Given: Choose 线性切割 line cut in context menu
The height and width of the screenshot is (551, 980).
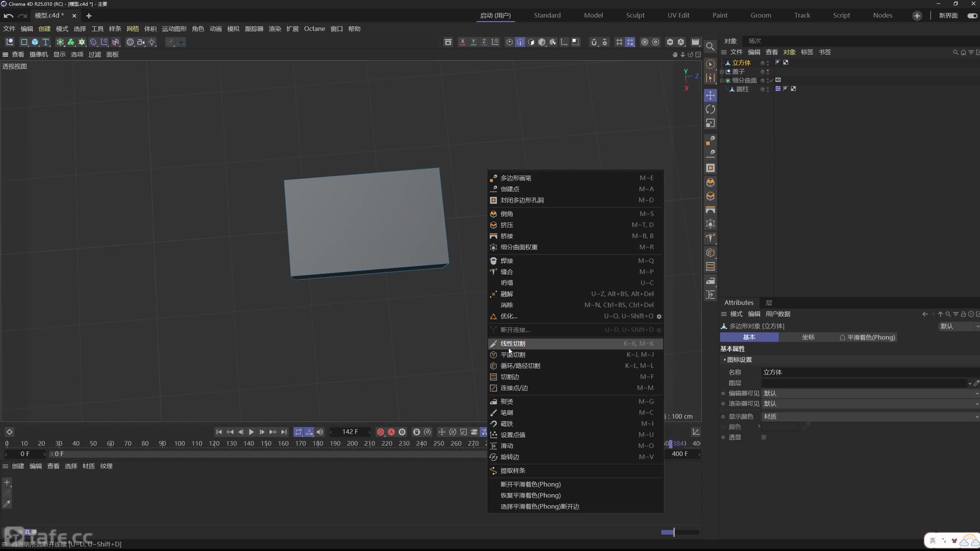Looking at the screenshot, I should [x=575, y=344].
